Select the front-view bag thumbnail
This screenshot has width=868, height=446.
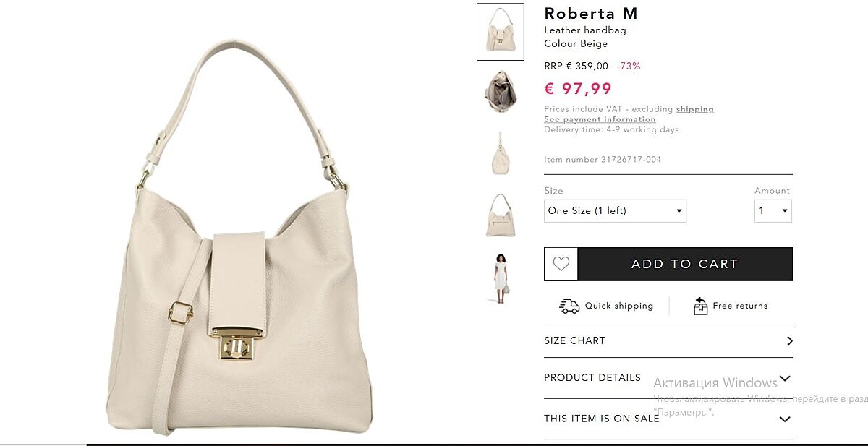(x=501, y=32)
